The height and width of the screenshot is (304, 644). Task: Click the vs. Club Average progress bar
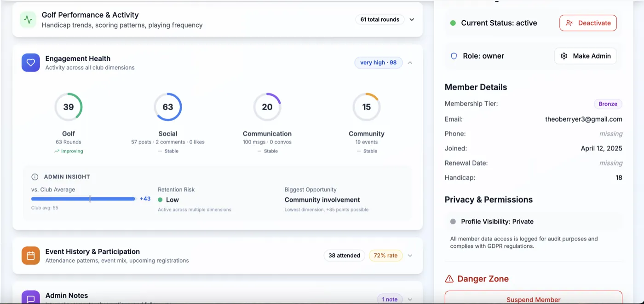(x=83, y=199)
